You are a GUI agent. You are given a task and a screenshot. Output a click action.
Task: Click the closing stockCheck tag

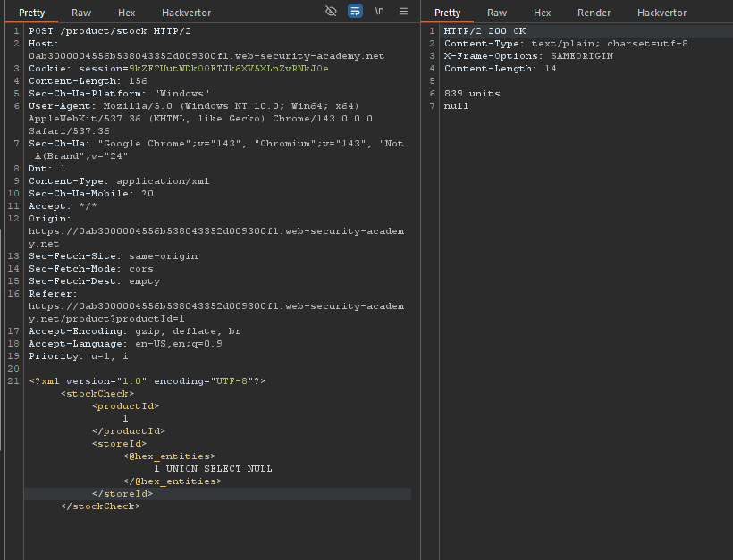pos(100,506)
